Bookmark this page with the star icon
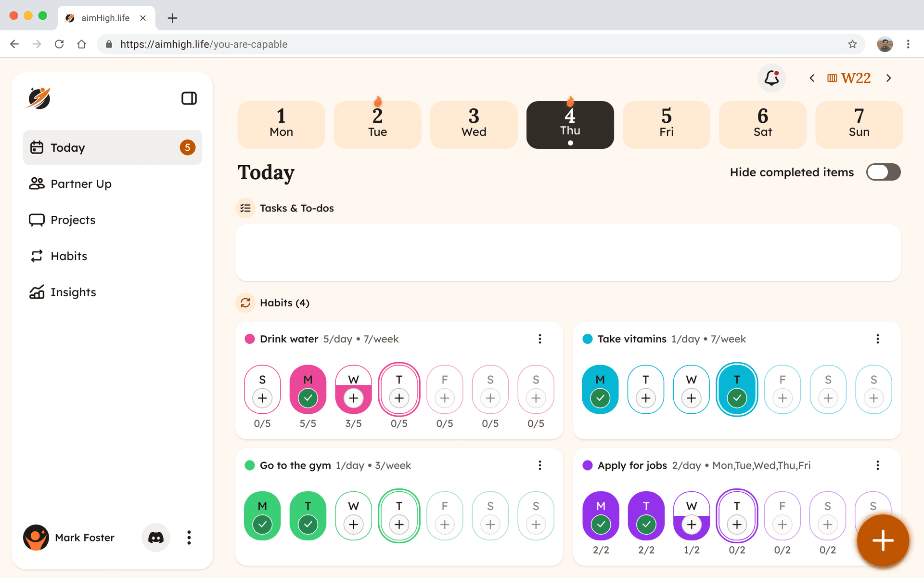 click(852, 44)
